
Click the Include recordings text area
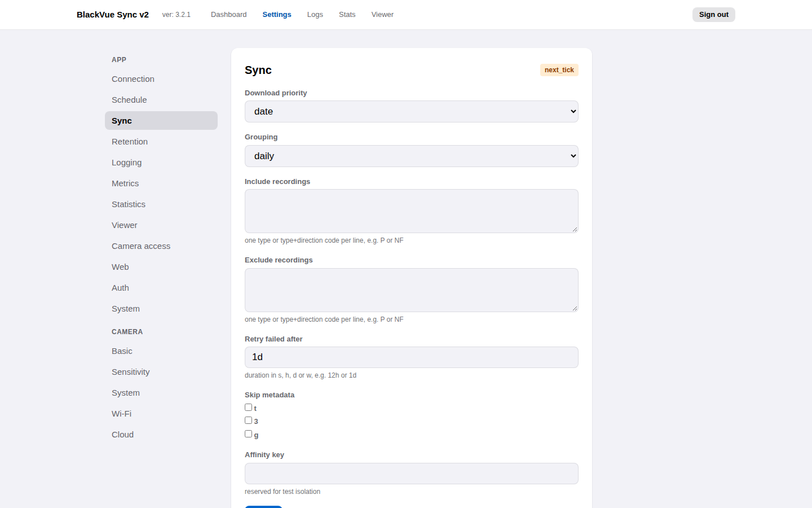click(x=412, y=211)
